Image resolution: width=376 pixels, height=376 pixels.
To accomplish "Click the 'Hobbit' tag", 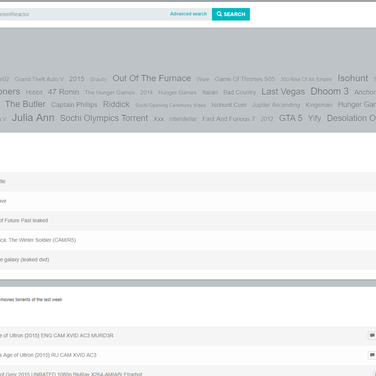I will (x=34, y=92).
